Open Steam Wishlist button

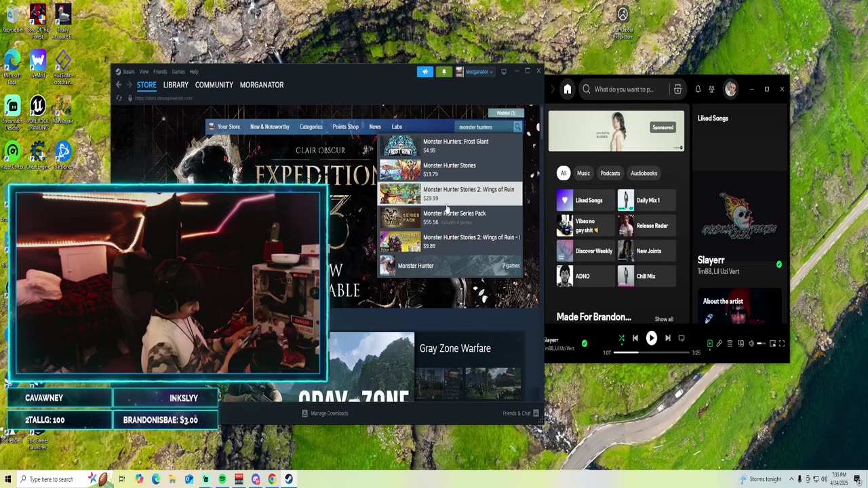tap(506, 113)
